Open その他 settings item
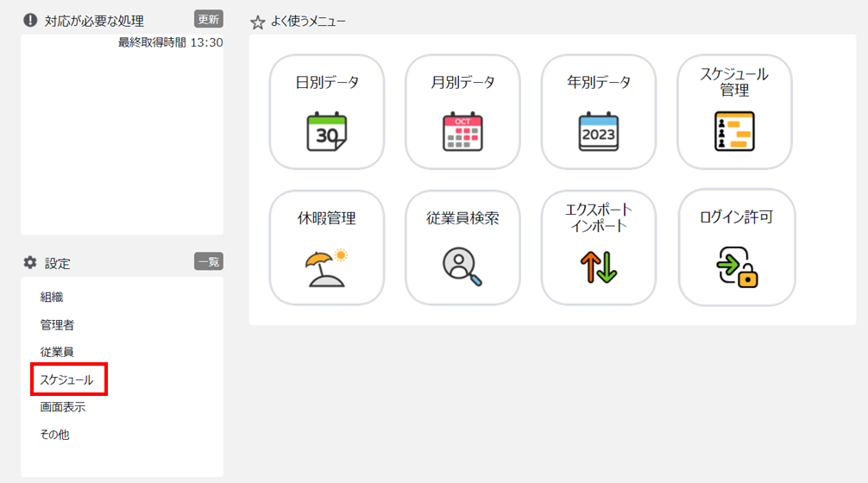Image resolution: width=868 pixels, height=483 pixels. coord(55,435)
